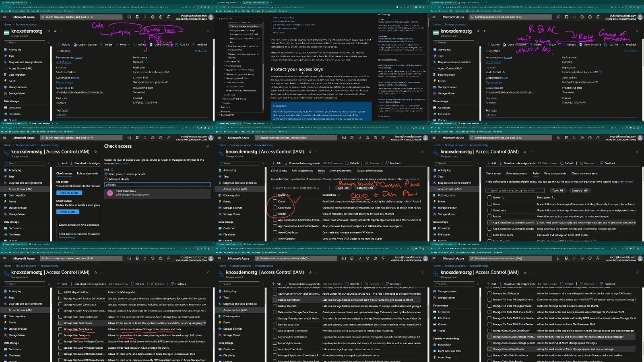Viewport: 644px width, 362px height.
Task: Favorite star beside title in Check access frame
Action: (95, 152)
